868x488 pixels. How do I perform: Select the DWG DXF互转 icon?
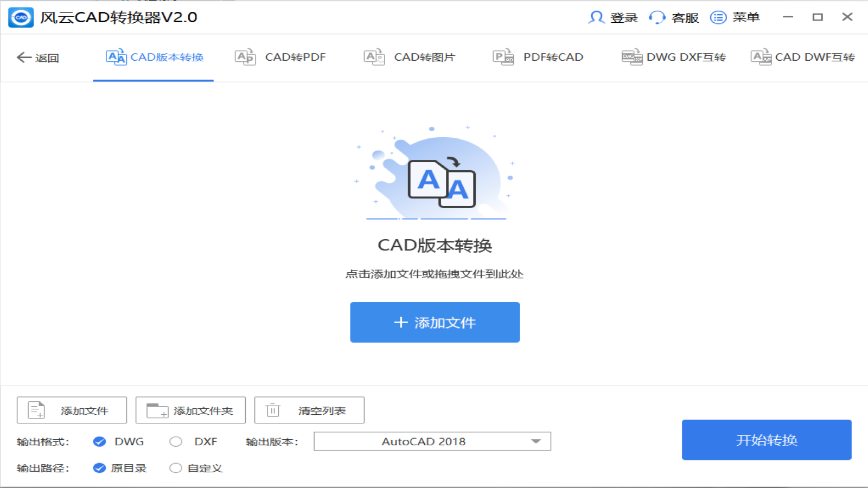click(631, 57)
